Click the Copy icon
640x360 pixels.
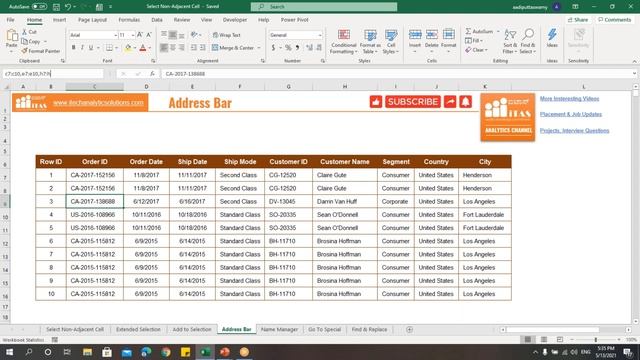pos(24,41)
